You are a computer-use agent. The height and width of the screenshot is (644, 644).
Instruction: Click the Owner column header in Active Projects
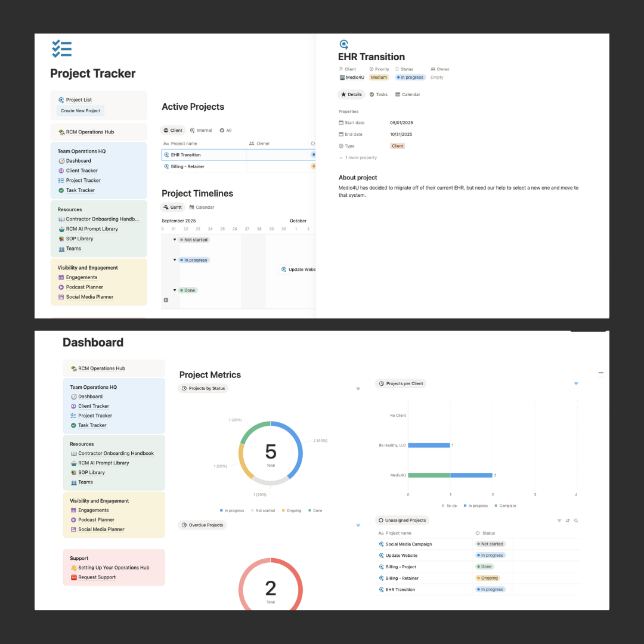259,144
